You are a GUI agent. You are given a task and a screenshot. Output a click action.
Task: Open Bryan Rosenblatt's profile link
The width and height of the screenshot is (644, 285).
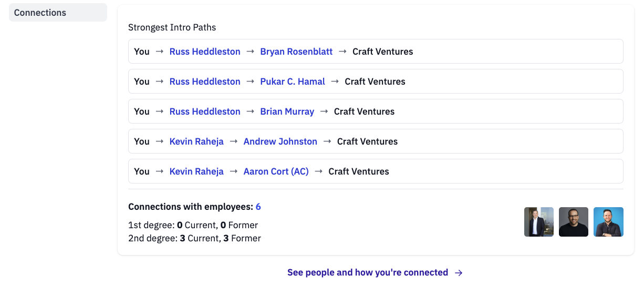tap(296, 52)
